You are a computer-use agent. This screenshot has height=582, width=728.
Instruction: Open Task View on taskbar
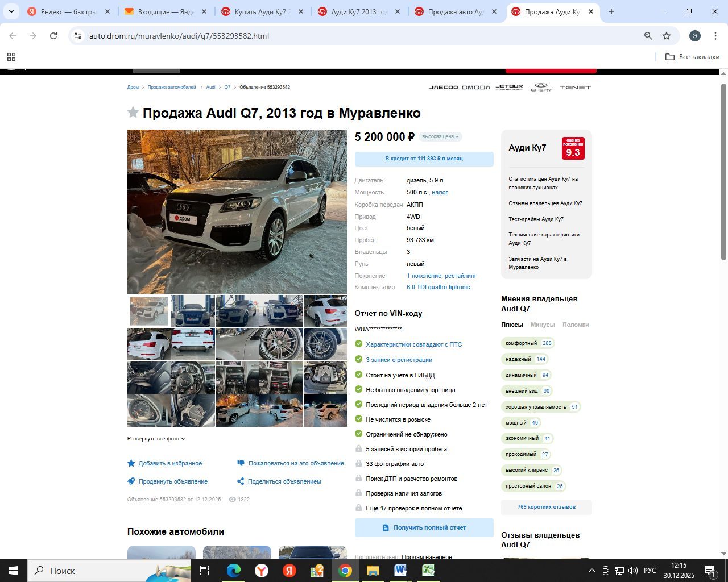click(205, 571)
